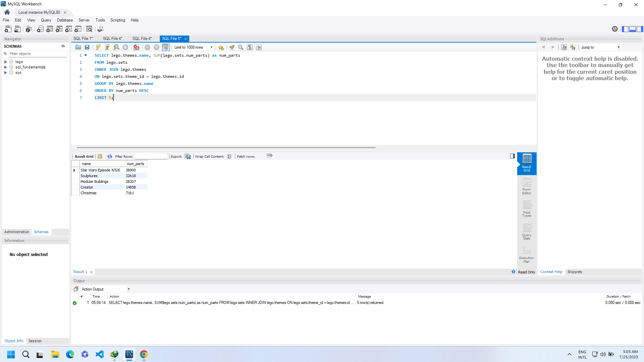
Task: Save query as snippet star icon
Action: tap(221, 47)
